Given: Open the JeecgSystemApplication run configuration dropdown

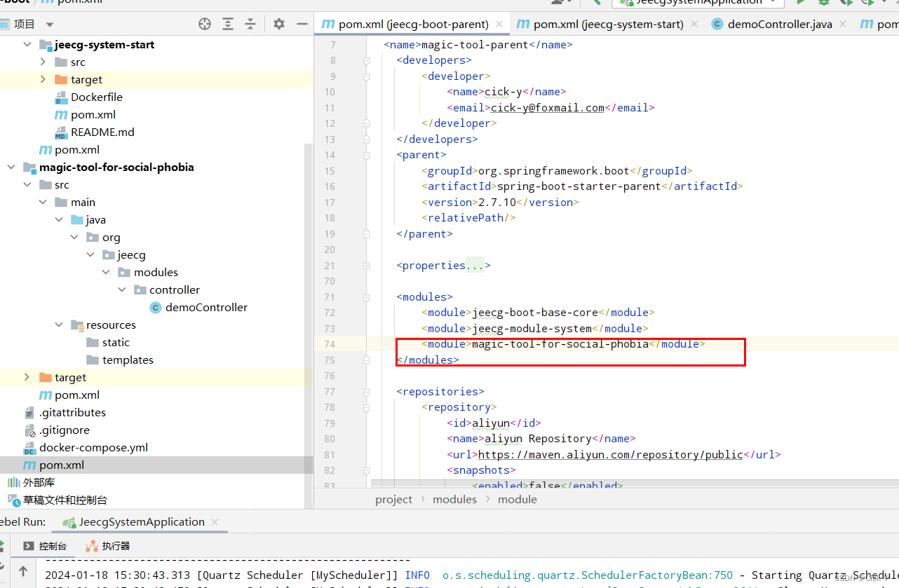Looking at the screenshot, I should 698,2.
